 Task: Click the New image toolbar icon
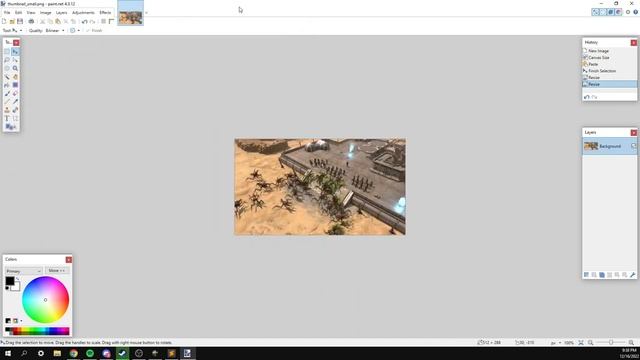4,21
